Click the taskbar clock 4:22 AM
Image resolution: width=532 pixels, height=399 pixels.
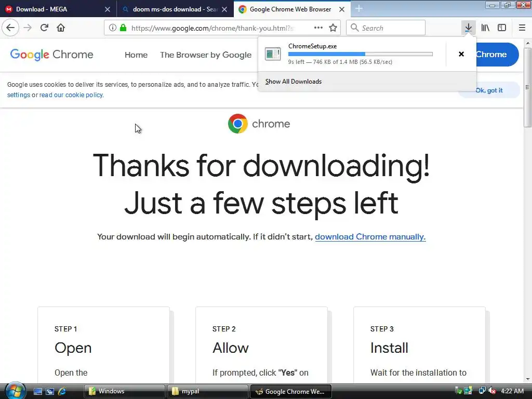[x=512, y=391]
